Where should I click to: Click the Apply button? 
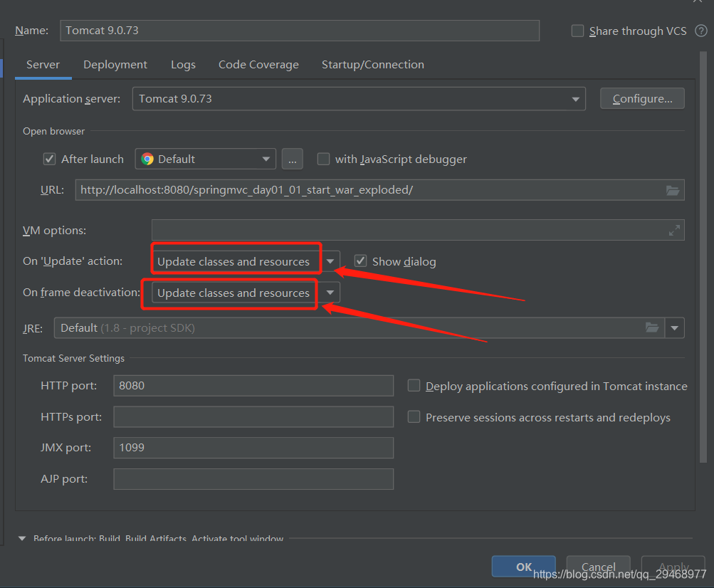[x=673, y=567]
